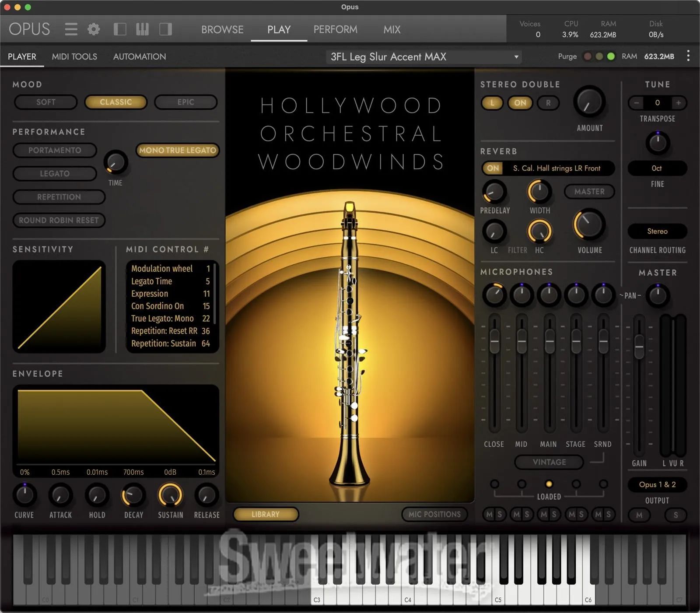Click the envelope Decay knob
The image size is (700, 613).
[133, 495]
